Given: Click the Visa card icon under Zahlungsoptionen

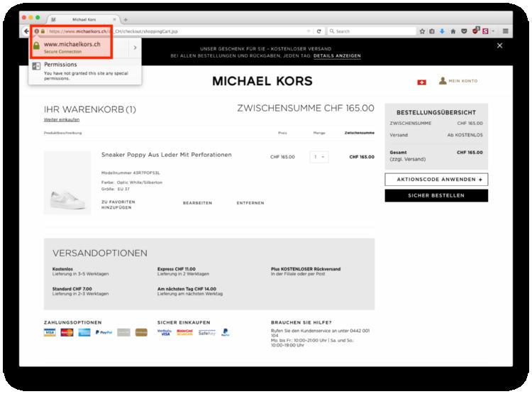Looking at the screenshot, I should [x=50, y=332].
